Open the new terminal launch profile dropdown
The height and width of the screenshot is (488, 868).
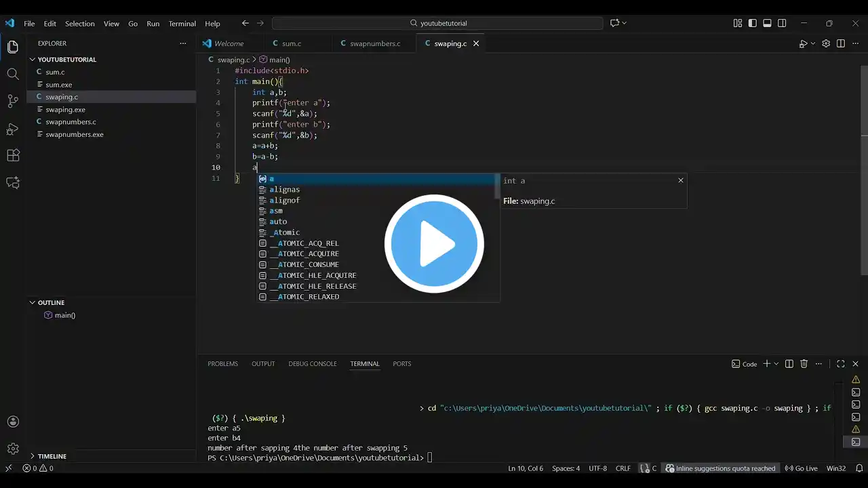pyautogui.click(x=776, y=364)
